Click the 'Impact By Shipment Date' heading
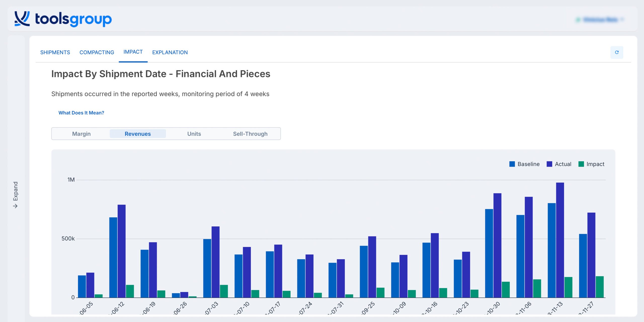The width and height of the screenshot is (644, 322). point(161,74)
